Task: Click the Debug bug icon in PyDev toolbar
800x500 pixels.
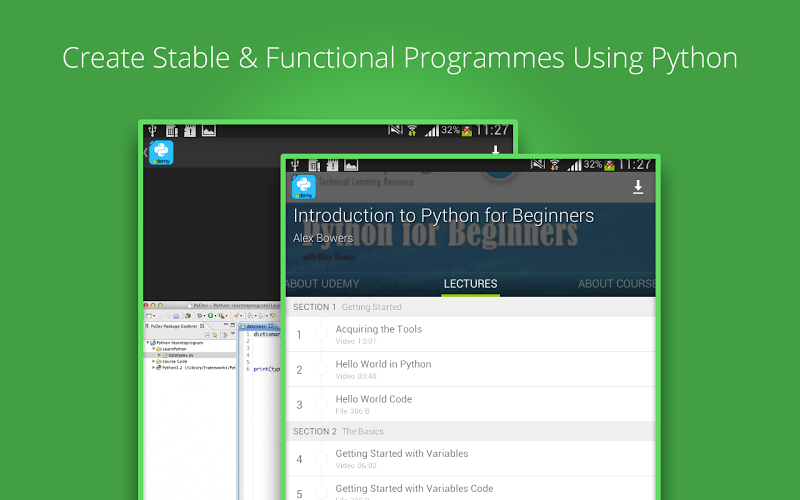Action: click(x=200, y=315)
